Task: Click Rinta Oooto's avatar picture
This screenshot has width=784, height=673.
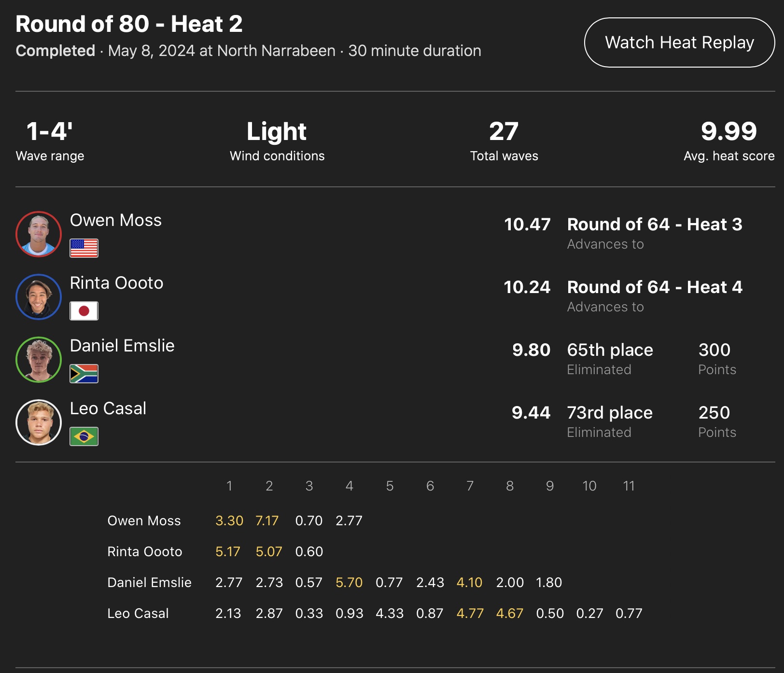Action: pyautogui.click(x=39, y=297)
